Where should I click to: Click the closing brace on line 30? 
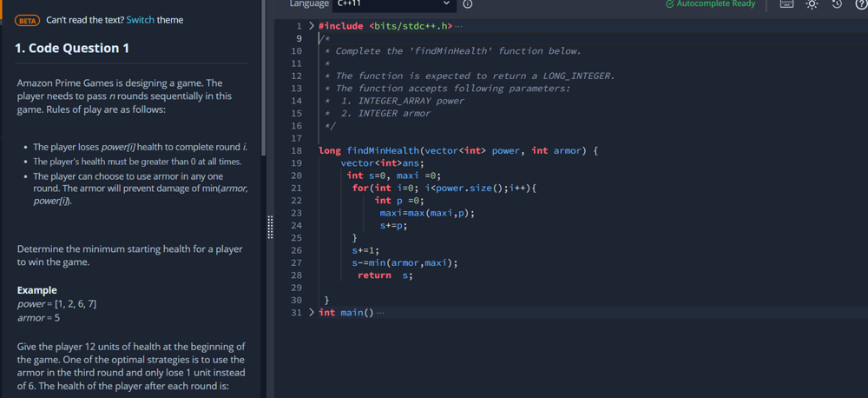(x=326, y=301)
